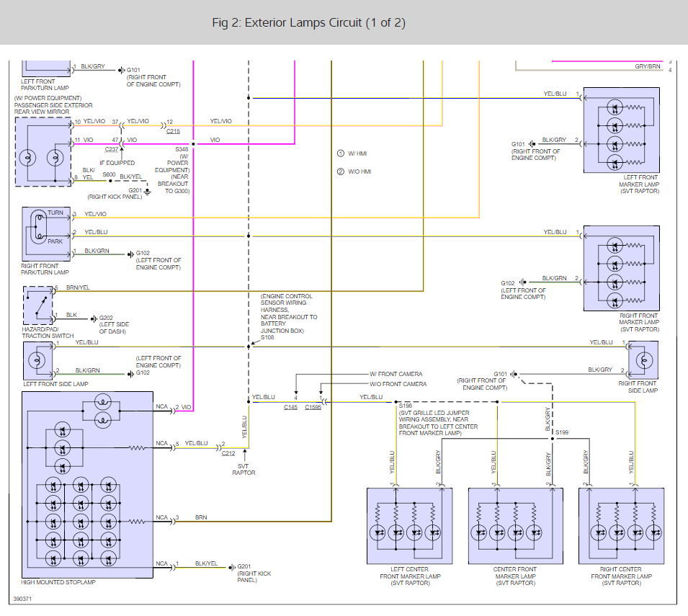Click the C212 connector label
The image size is (688, 616).
pos(228,453)
